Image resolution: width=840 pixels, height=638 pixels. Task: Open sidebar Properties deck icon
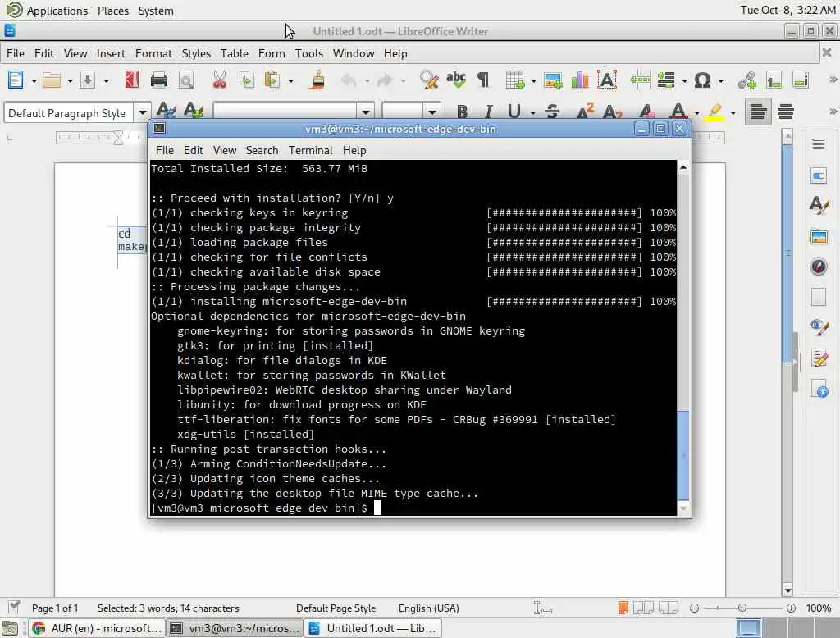(x=819, y=176)
